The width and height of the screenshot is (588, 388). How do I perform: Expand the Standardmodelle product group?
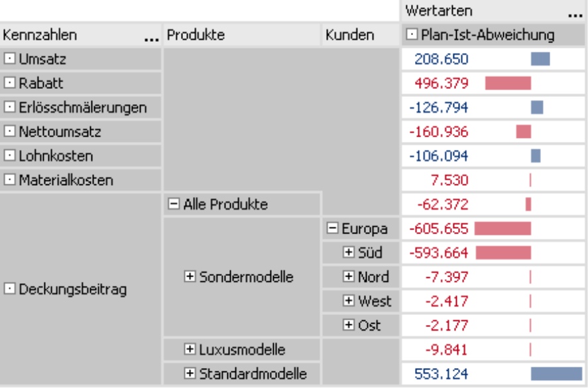tap(190, 373)
